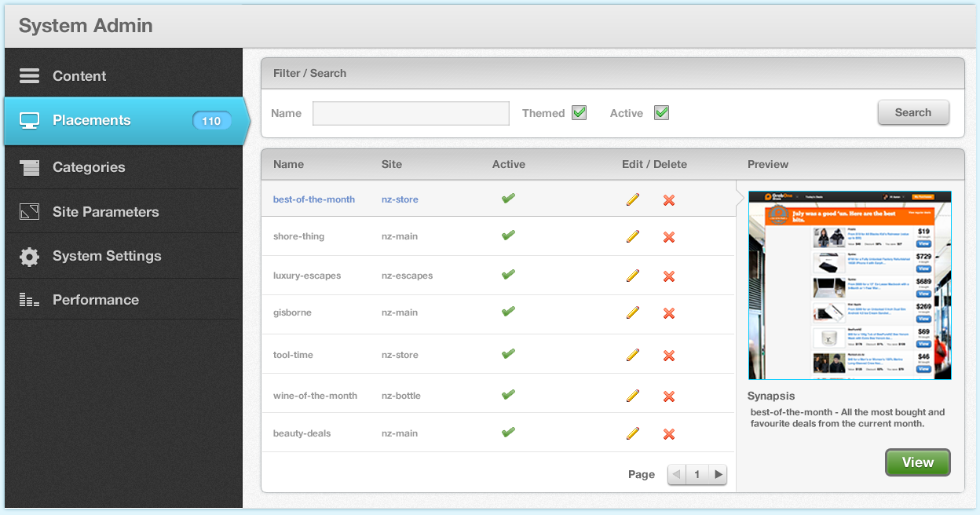Select the luxury-escapes row name
This screenshot has width=980, height=515.
tap(307, 276)
